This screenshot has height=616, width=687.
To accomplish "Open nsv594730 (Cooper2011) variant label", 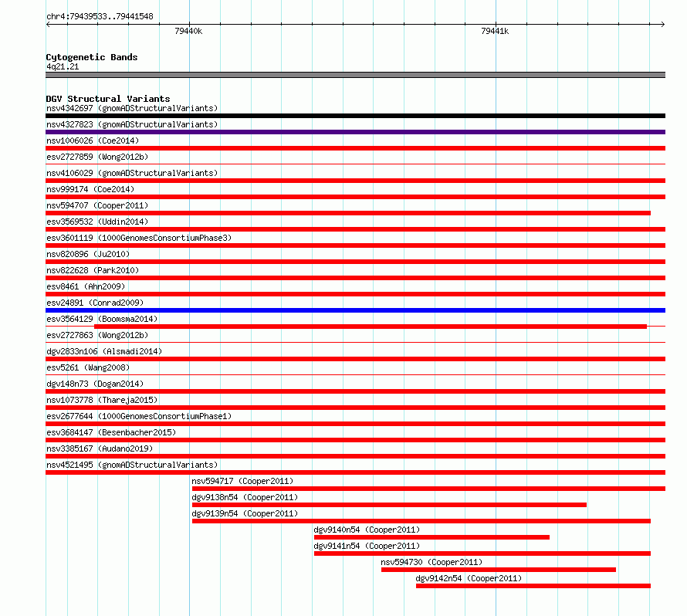I will click(x=431, y=562).
